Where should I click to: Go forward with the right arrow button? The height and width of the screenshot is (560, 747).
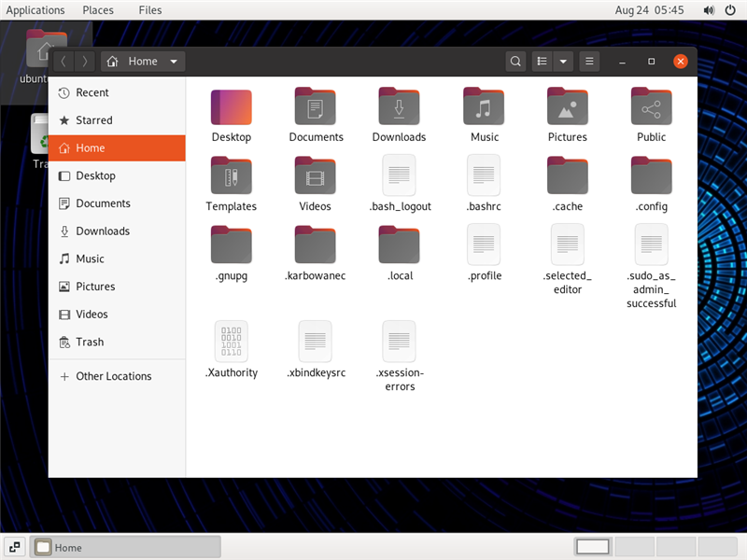point(85,62)
